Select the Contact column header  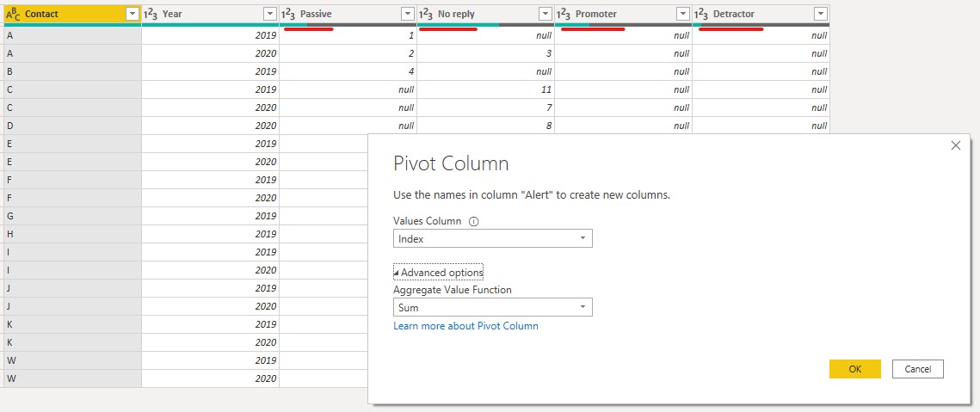(x=72, y=14)
